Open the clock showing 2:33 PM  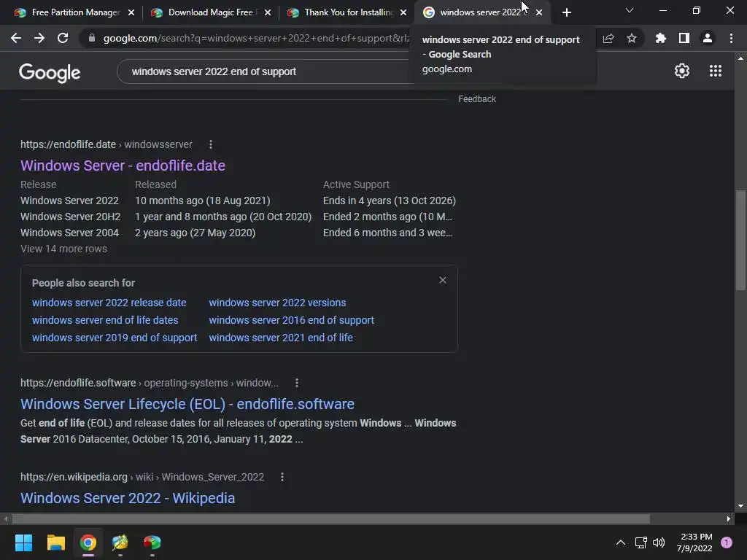pos(694,542)
